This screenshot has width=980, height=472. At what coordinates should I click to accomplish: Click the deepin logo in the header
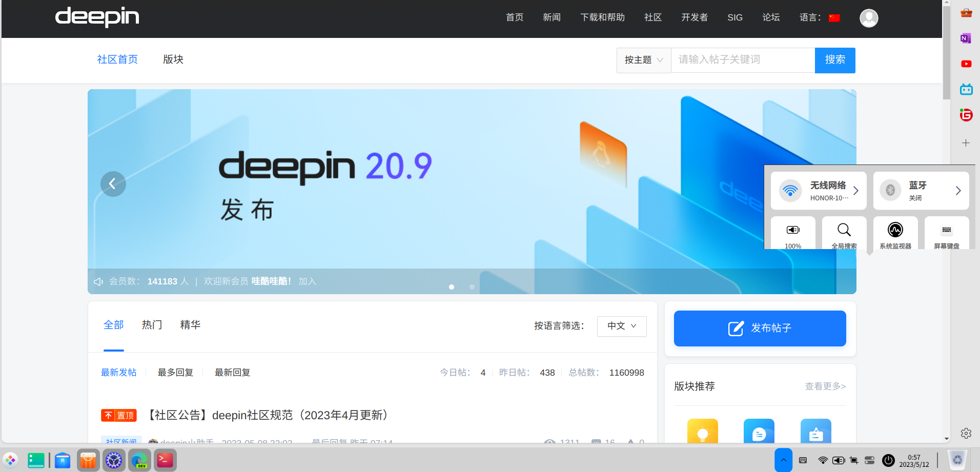click(x=97, y=17)
